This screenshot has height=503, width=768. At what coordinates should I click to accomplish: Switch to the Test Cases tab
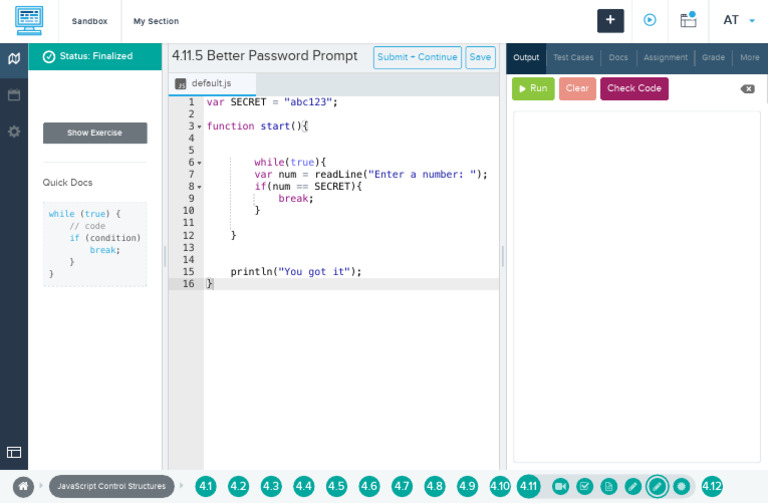click(x=574, y=58)
